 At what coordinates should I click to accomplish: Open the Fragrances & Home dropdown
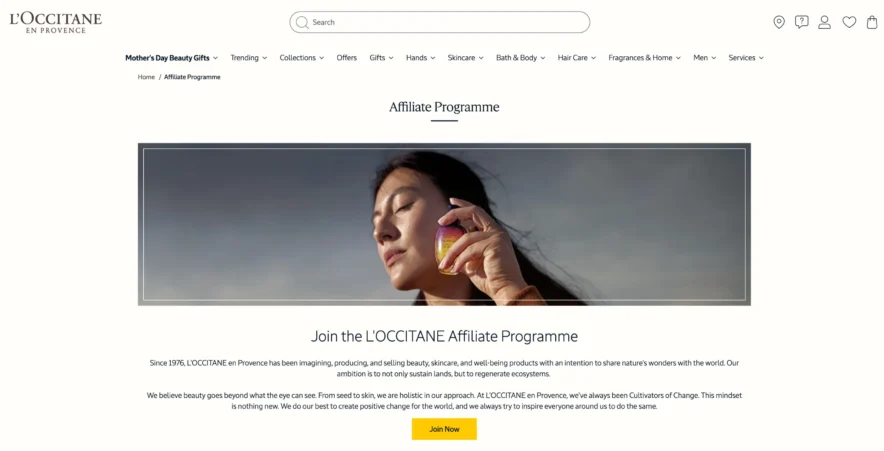pos(644,58)
